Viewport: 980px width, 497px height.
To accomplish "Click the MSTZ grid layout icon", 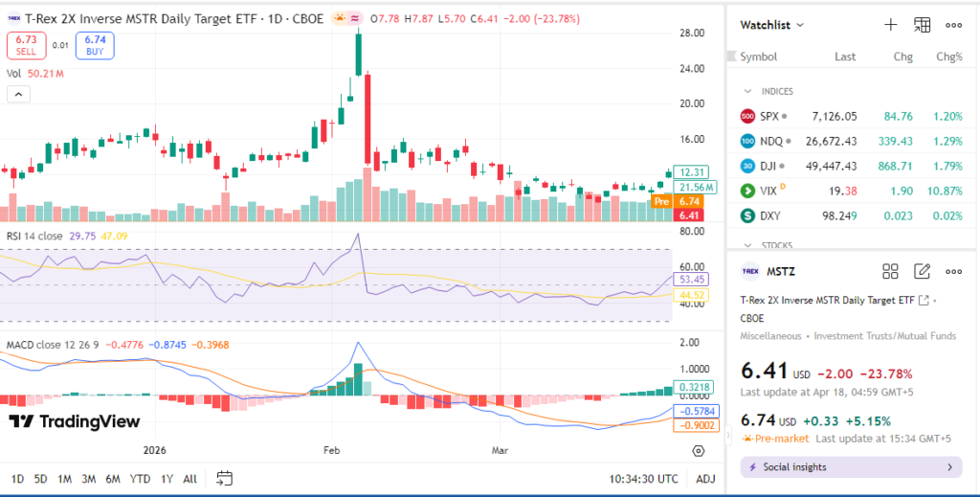I will click(890, 271).
